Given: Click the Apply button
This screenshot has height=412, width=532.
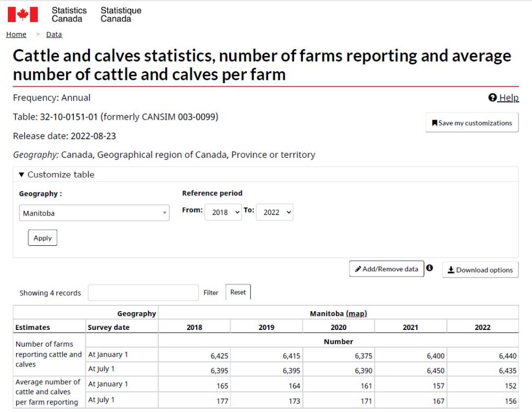Looking at the screenshot, I should coord(42,238).
